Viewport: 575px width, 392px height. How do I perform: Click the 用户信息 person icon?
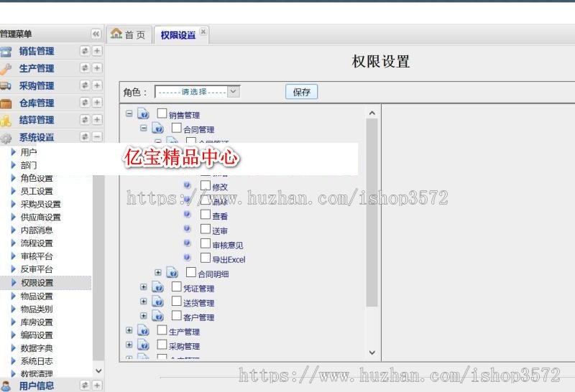(x=6, y=386)
